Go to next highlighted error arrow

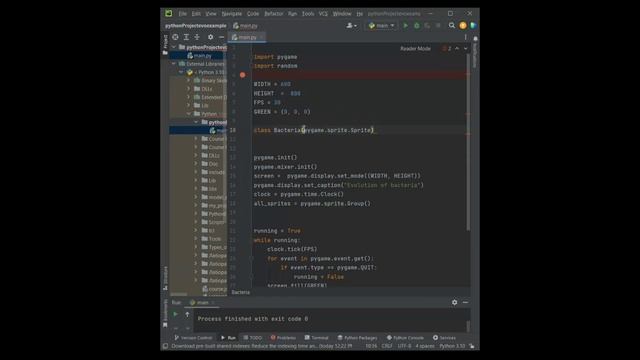(x=465, y=49)
